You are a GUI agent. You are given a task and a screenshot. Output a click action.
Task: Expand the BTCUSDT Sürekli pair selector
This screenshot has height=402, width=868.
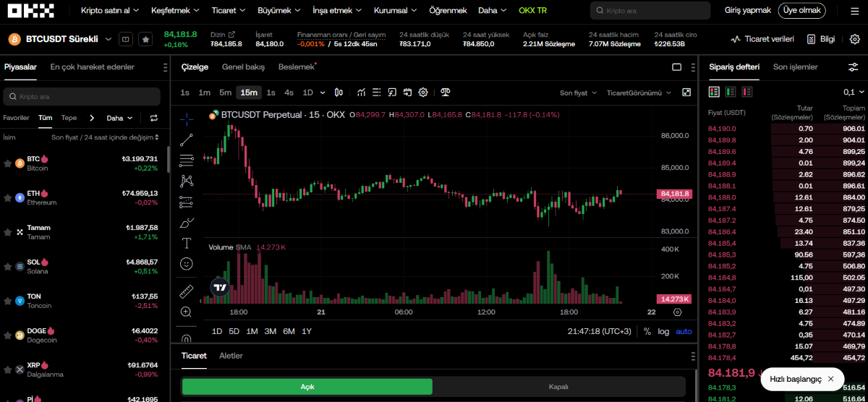coord(109,39)
